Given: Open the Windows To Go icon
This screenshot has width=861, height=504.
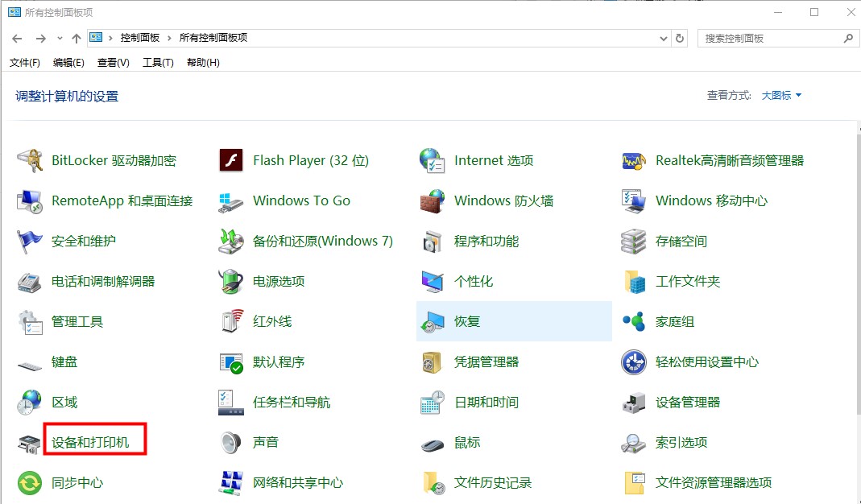Looking at the screenshot, I should [x=231, y=201].
